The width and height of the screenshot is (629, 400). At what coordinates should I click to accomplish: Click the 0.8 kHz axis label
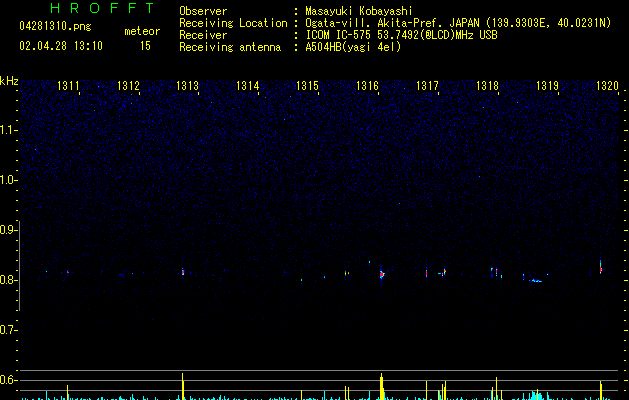(x=8, y=280)
